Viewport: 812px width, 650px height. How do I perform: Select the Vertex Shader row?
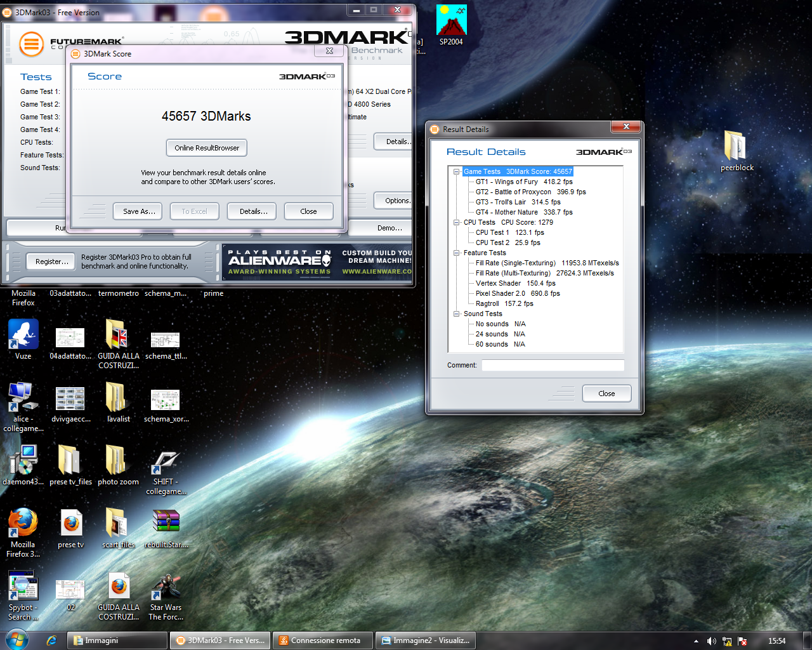click(516, 283)
